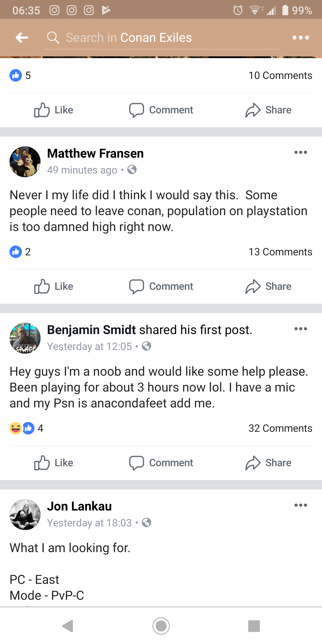Image resolution: width=322 pixels, height=644 pixels.
Task: Tap the search magnifier icon
Action: point(53,38)
